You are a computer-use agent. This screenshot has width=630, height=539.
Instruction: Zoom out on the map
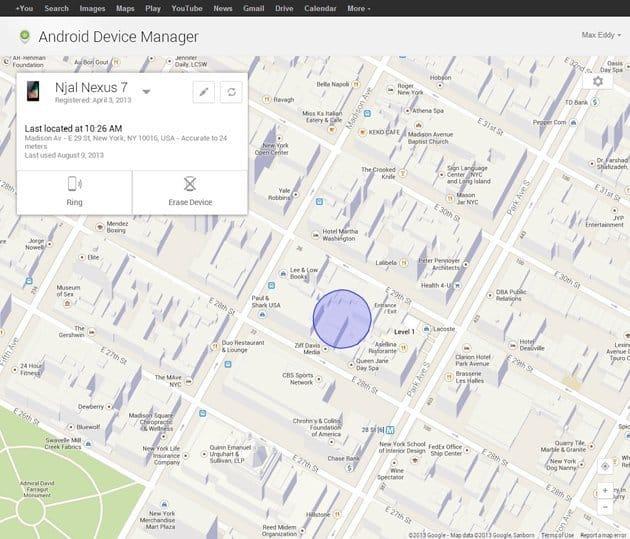pos(605,507)
